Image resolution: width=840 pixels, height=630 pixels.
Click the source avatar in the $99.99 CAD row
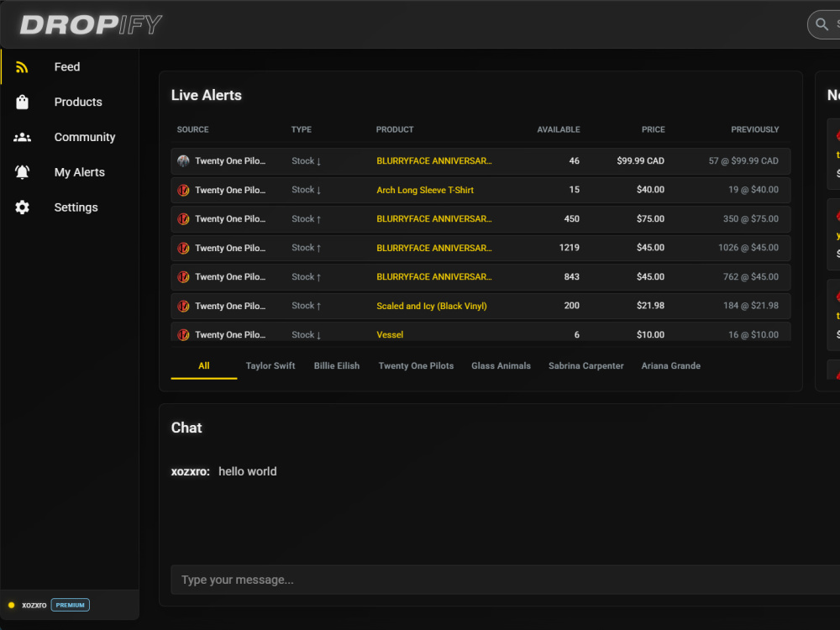tap(183, 160)
